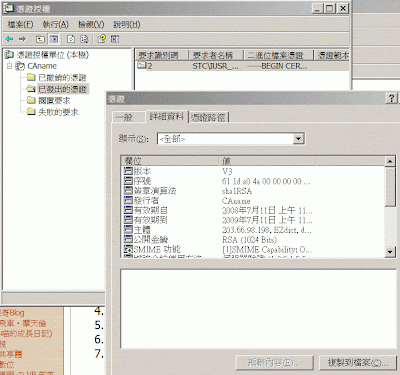The height and width of the screenshot is (375, 400).
Task: Select the 憑證授權單位 (本機) root node
Action: 53,55
